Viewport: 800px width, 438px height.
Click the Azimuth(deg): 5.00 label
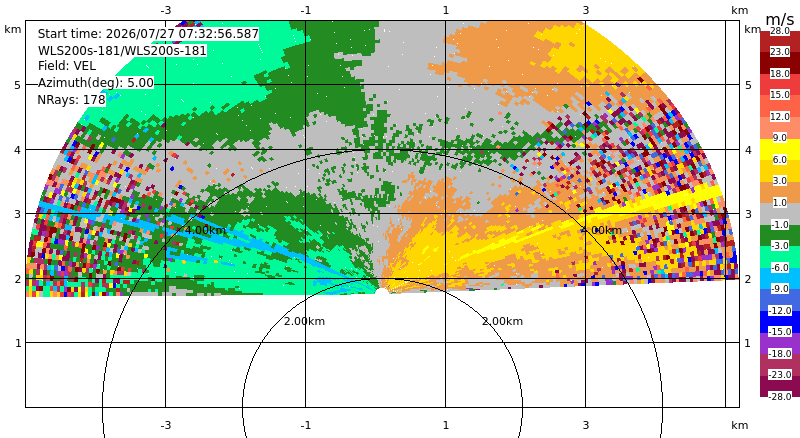(95, 82)
